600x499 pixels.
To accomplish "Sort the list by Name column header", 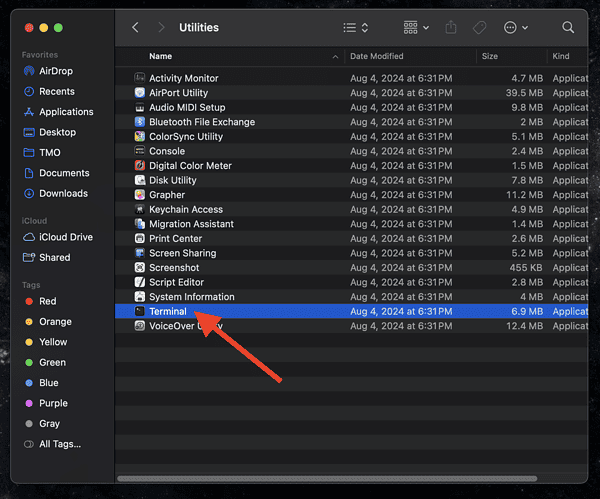I will (161, 56).
